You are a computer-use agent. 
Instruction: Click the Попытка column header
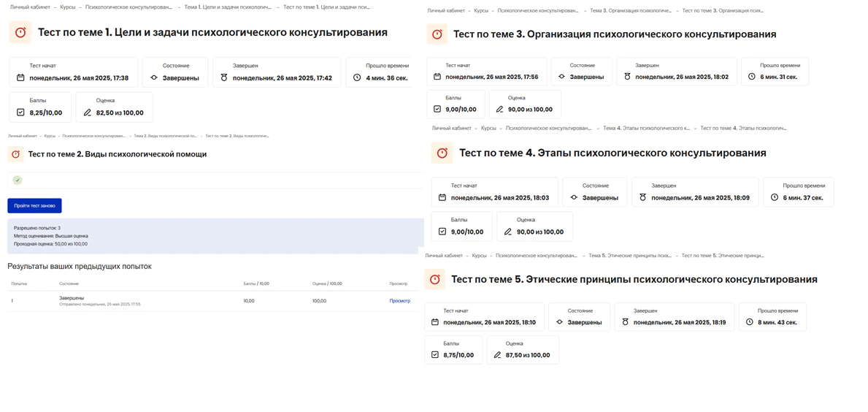coord(20,283)
